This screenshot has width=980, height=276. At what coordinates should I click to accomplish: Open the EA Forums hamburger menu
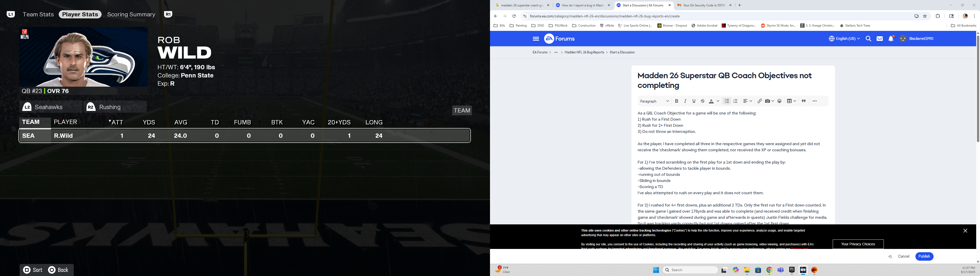[536, 39]
